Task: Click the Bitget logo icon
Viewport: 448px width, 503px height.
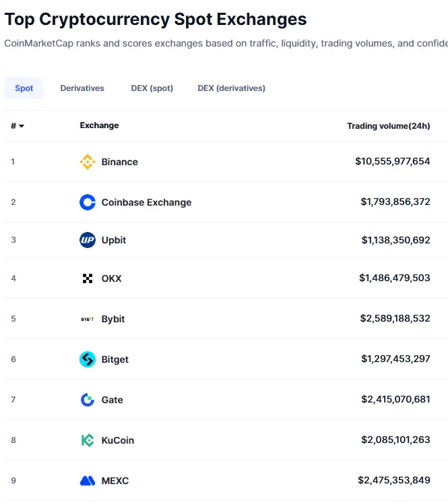Action: point(88,359)
